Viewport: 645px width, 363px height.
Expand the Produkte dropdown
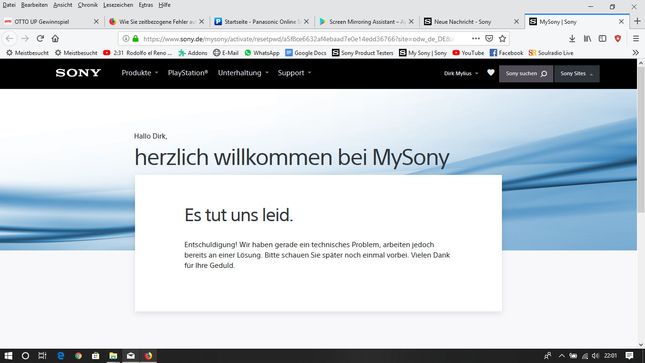(140, 73)
